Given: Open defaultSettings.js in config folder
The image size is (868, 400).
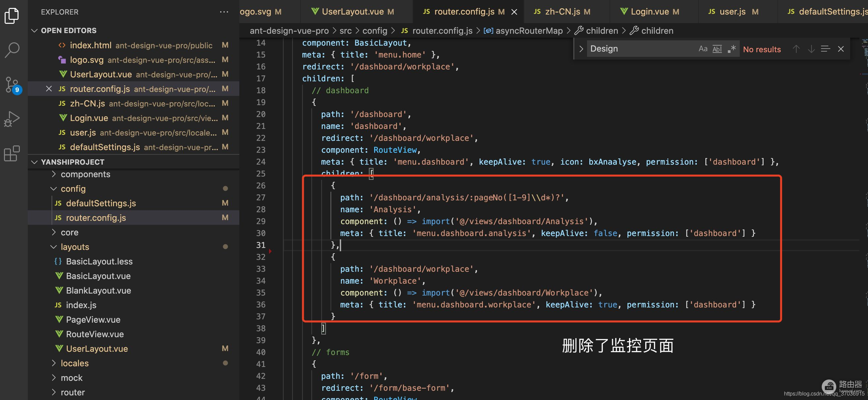Looking at the screenshot, I should (134, 203).
